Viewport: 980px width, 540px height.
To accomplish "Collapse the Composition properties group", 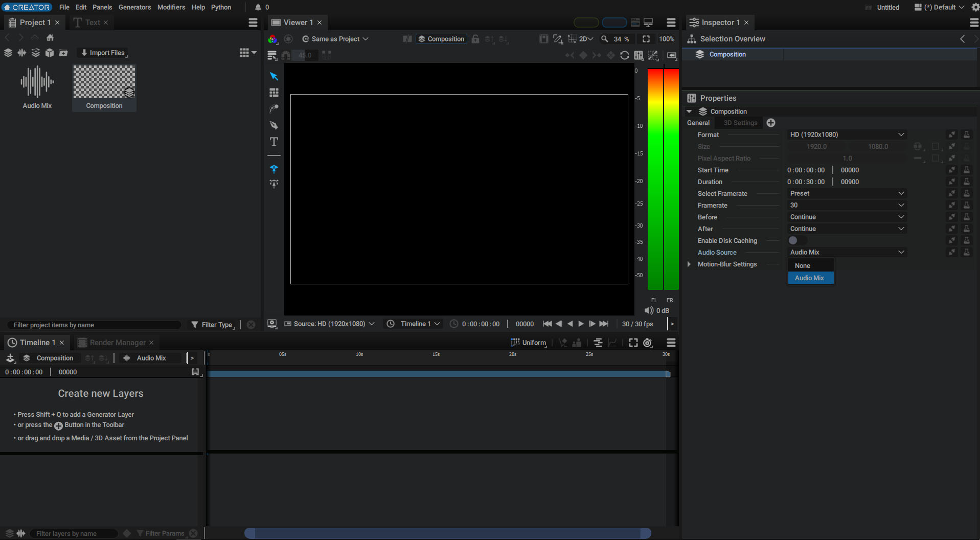I will [x=689, y=111].
